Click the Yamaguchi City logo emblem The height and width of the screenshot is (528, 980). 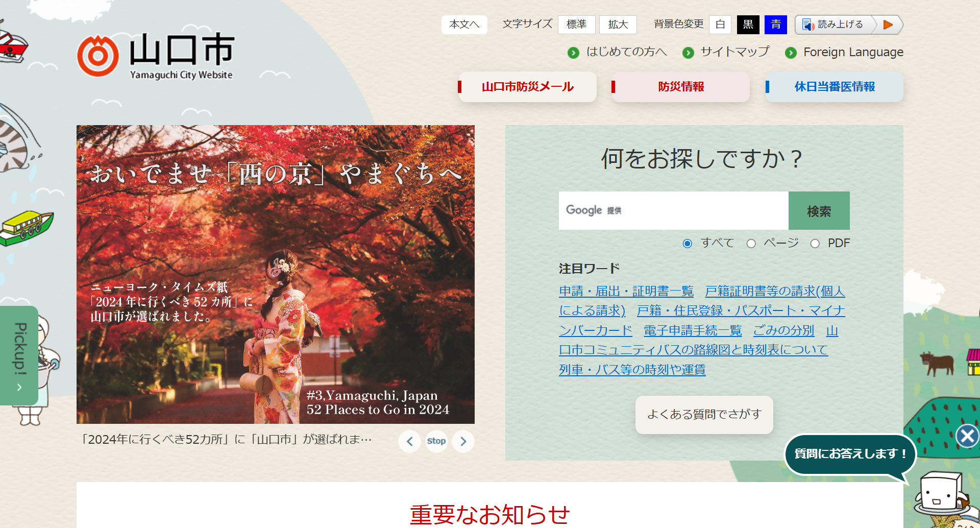tap(98, 56)
